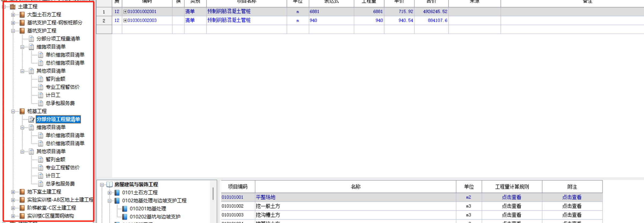
Task: Open 点击查看 calculation rule for 挖一般土方
Action: pyautogui.click(x=511, y=206)
